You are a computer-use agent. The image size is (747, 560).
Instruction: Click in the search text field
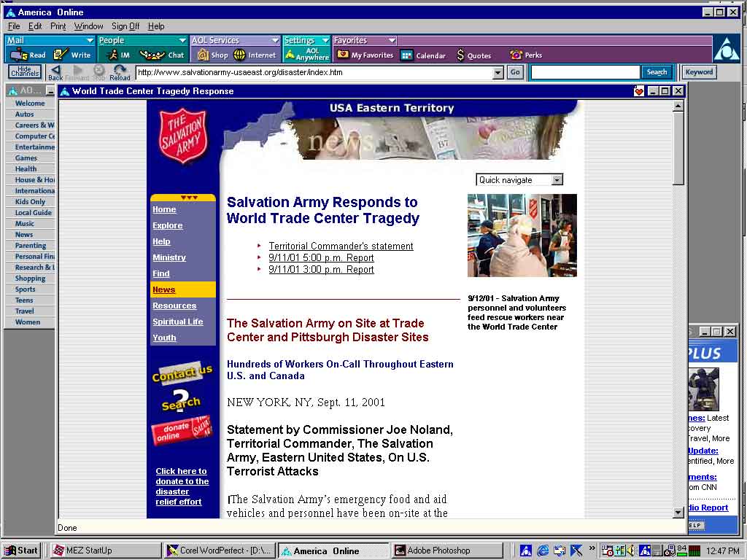pyautogui.click(x=585, y=72)
